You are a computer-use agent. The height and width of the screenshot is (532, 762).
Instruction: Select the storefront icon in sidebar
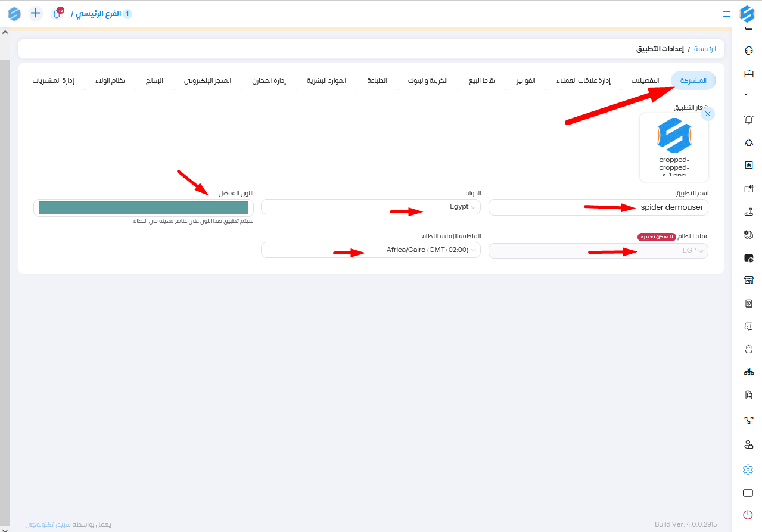(x=748, y=281)
